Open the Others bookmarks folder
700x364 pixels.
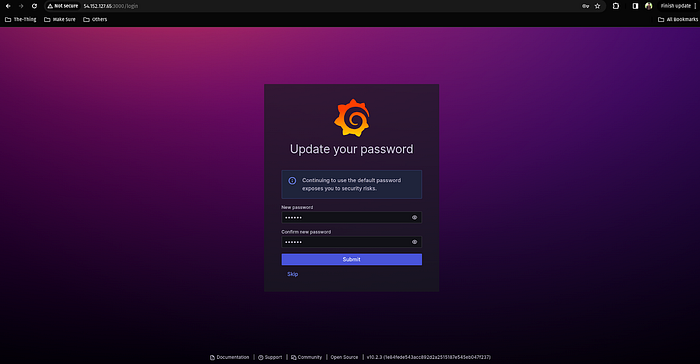point(95,19)
